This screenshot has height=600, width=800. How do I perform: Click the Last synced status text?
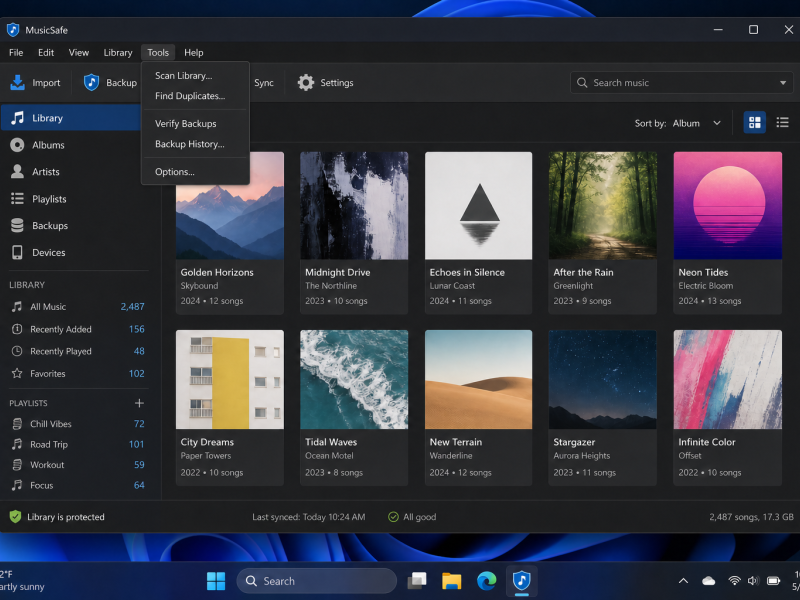(309, 517)
